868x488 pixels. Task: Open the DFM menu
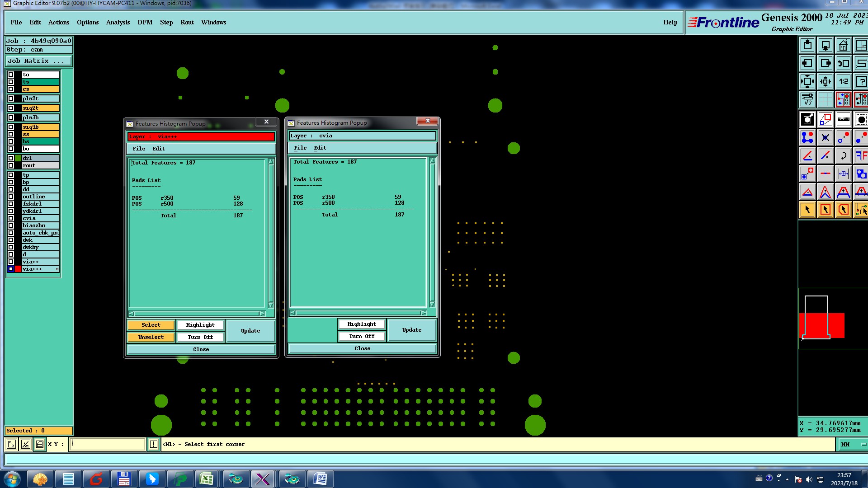(145, 22)
